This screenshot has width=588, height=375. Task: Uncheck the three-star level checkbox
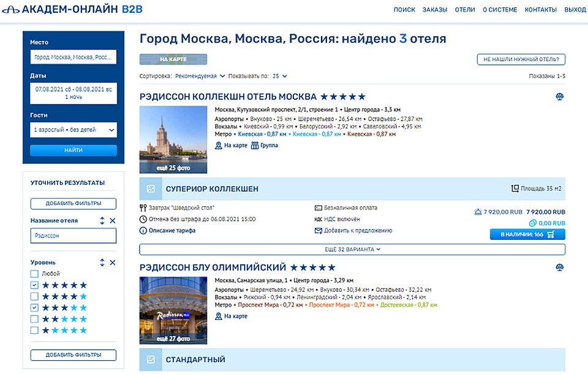pos(34,308)
